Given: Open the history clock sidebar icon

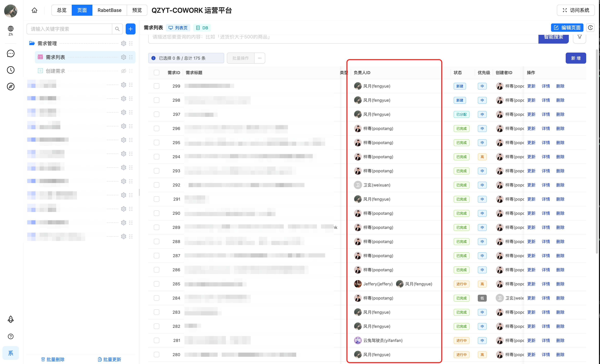Looking at the screenshot, I should 11,70.
